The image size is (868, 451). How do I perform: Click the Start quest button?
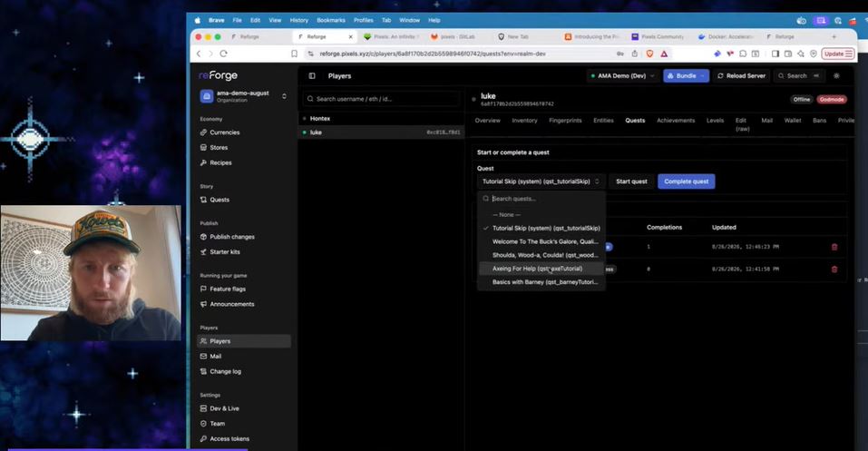tap(631, 181)
